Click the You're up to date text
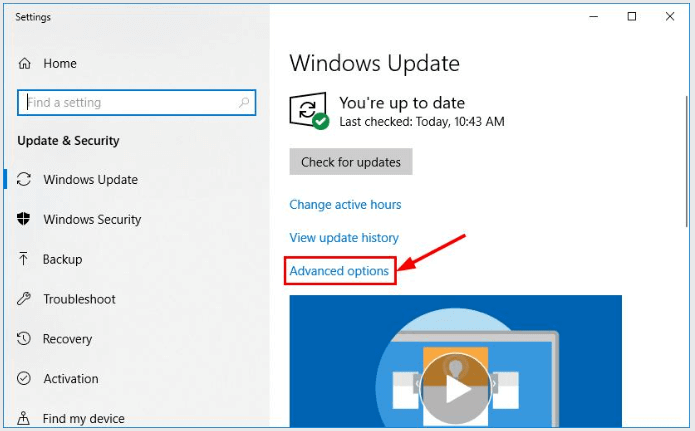695x431 pixels. point(402,103)
